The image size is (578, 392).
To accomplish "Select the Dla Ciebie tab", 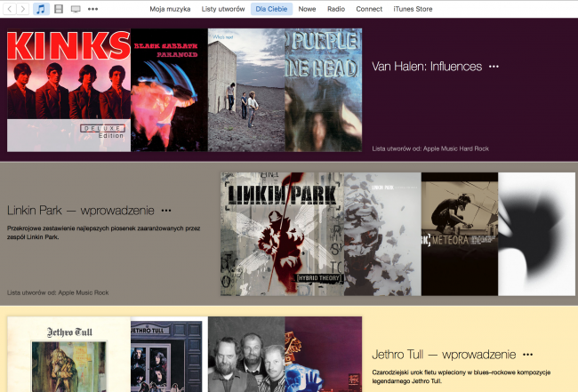I will click(x=272, y=9).
